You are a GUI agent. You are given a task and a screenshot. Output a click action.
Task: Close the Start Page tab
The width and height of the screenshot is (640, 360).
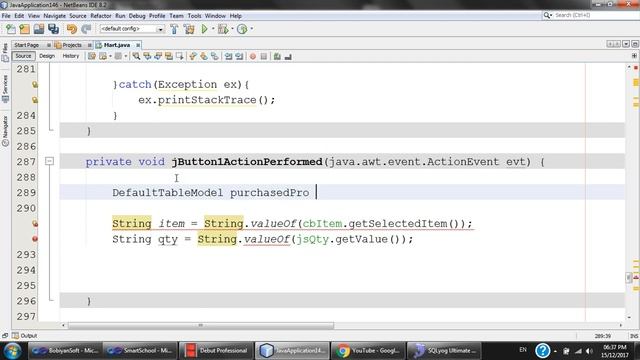coord(49,45)
